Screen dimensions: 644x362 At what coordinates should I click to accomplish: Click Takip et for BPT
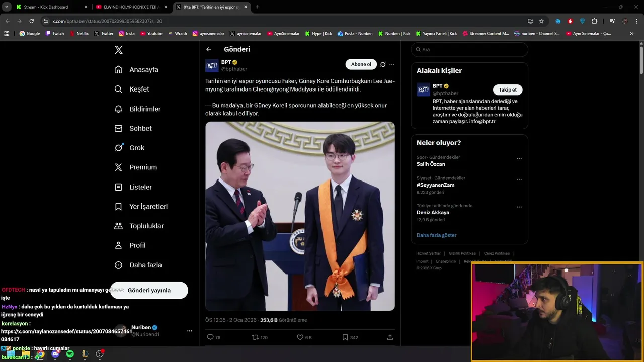pyautogui.click(x=508, y=89)
